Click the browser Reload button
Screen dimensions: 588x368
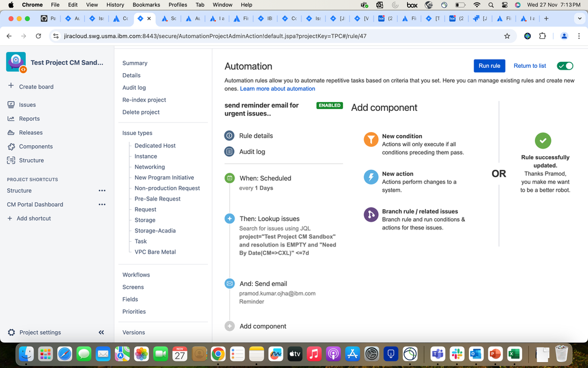click(x=38, y=36)
